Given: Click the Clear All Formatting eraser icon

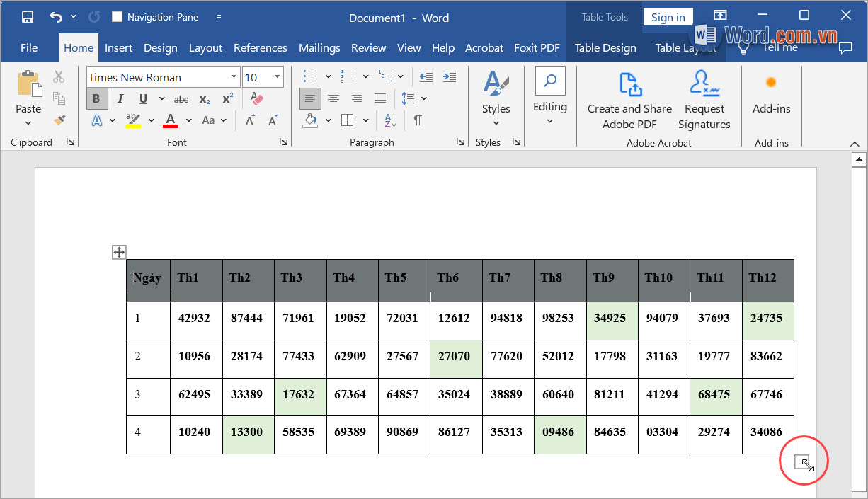Looking at the screenshot, I should (257, 98).
